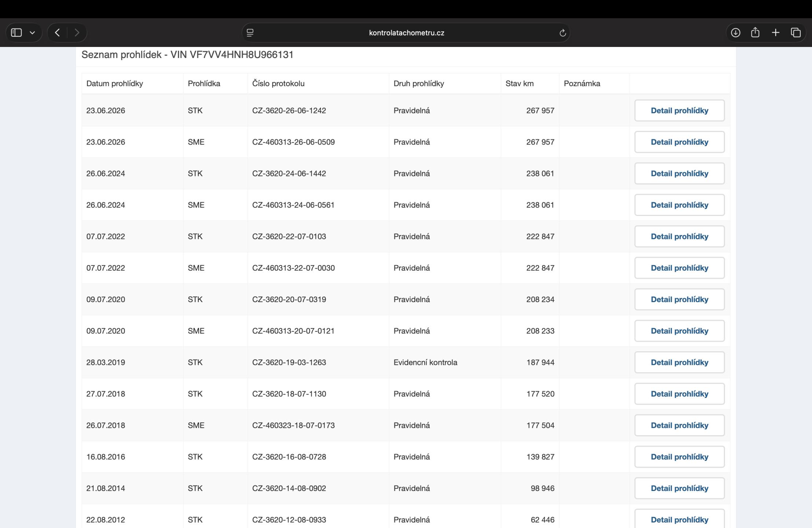Select the heading Seznam prohlídek - VIN
Screen dimensions: 812x528
(x=187, y=55)
